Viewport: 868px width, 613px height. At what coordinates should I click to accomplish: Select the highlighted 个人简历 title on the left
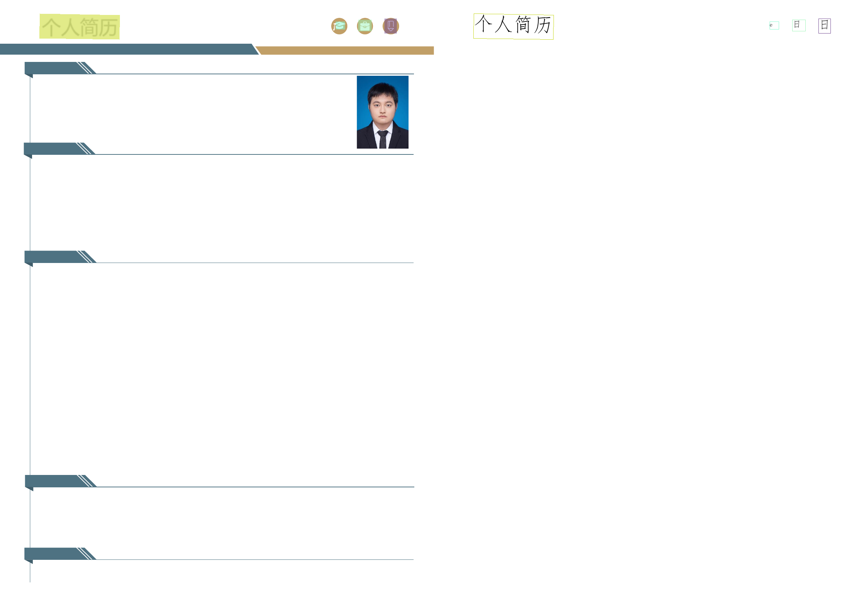tap(79, 27)
